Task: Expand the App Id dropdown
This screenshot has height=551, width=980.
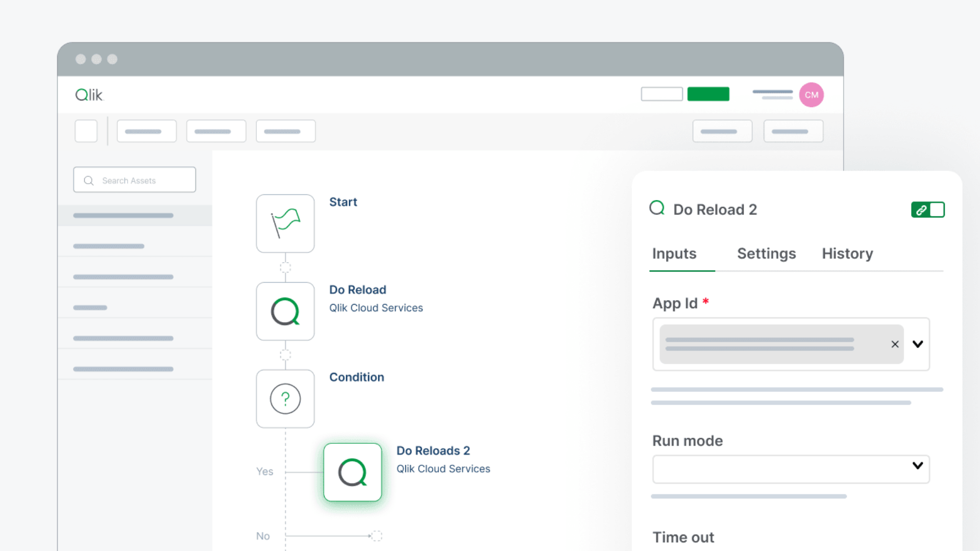Action: (918, 344)
